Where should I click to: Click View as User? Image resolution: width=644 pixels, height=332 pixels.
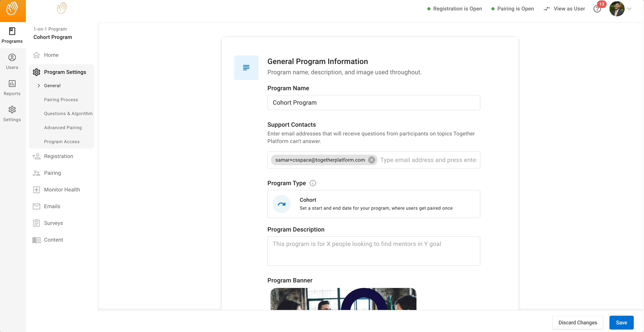click(565, 9)
